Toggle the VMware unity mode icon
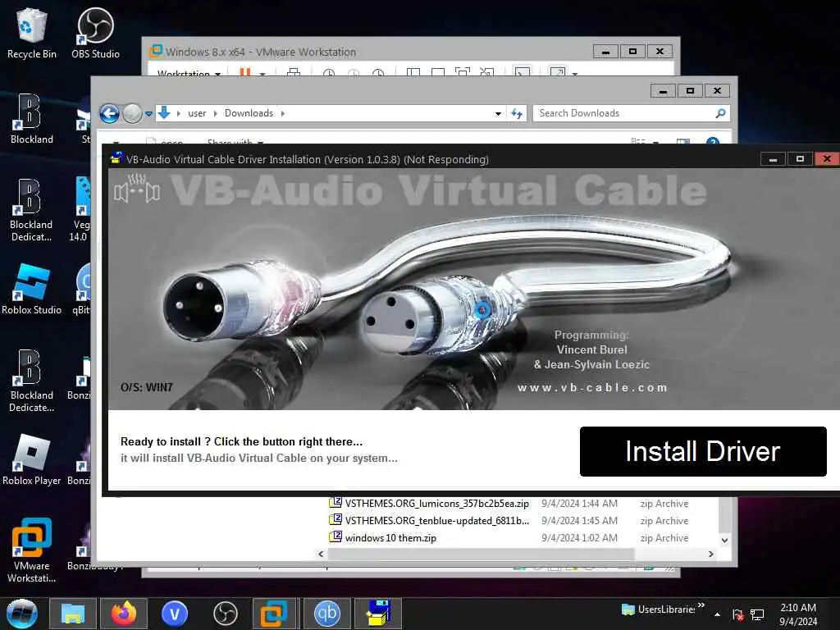 (486, 72)
